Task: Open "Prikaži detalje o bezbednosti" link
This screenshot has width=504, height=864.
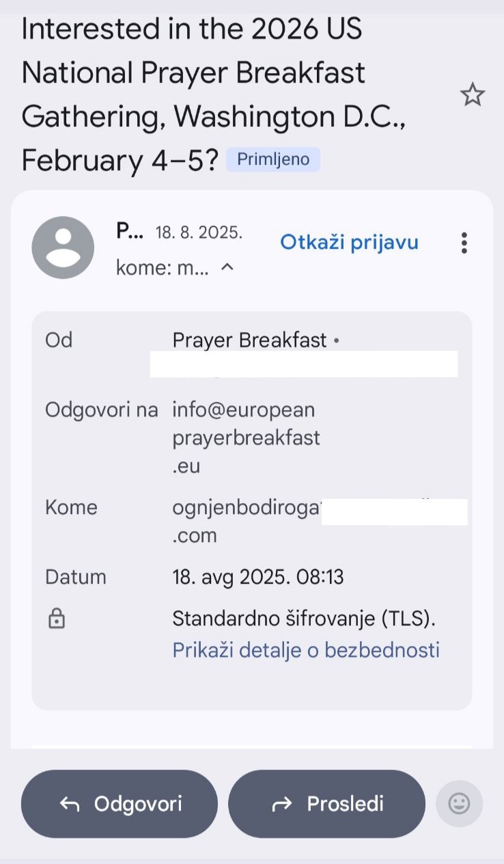Action: point(305,649)
